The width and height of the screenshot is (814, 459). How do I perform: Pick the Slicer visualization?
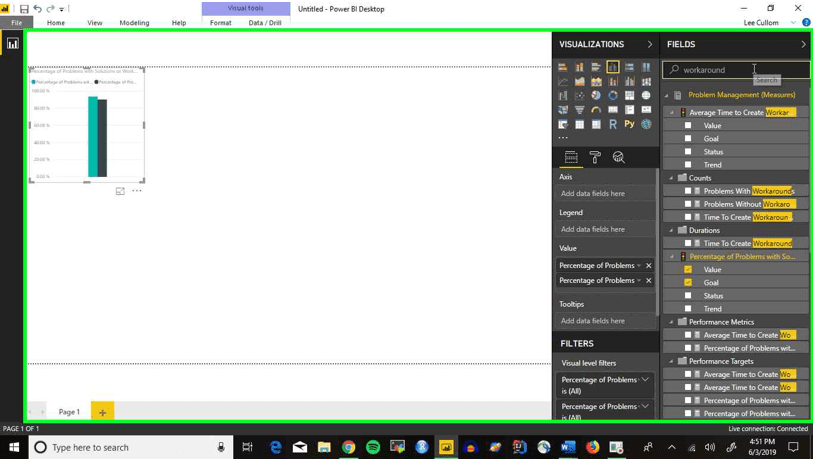click(x=563, y=124)
